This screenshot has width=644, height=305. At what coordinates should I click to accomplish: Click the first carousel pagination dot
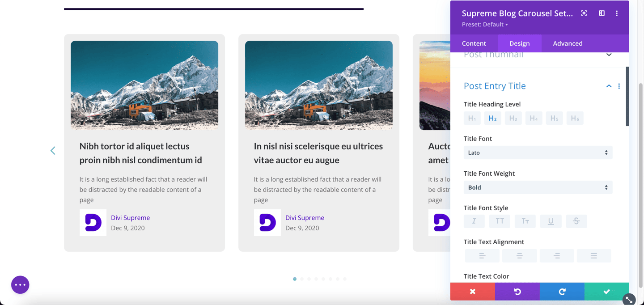tap(295, 279)
